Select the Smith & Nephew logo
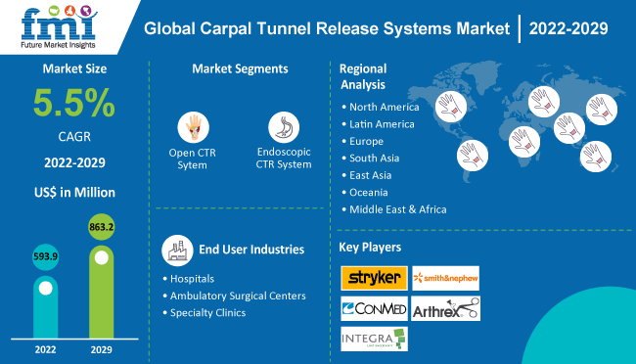The width and height of the screenshot is (636, 364). coord(446,278)
